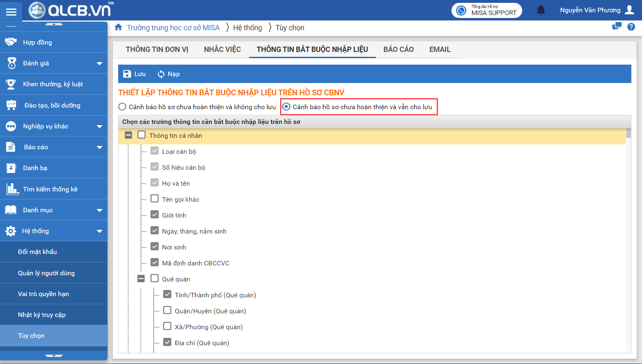Click the Hợp đồng handshake icon

(11, 42)
